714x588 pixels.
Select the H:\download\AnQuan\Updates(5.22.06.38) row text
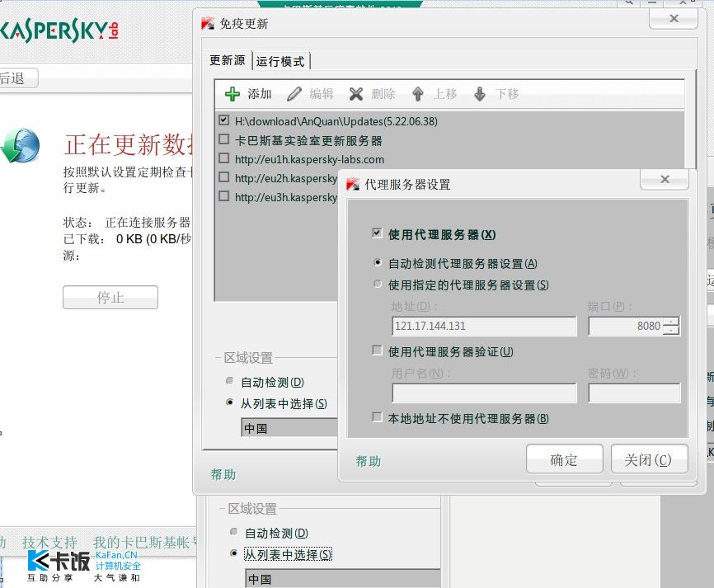click(x=336, y=121)
